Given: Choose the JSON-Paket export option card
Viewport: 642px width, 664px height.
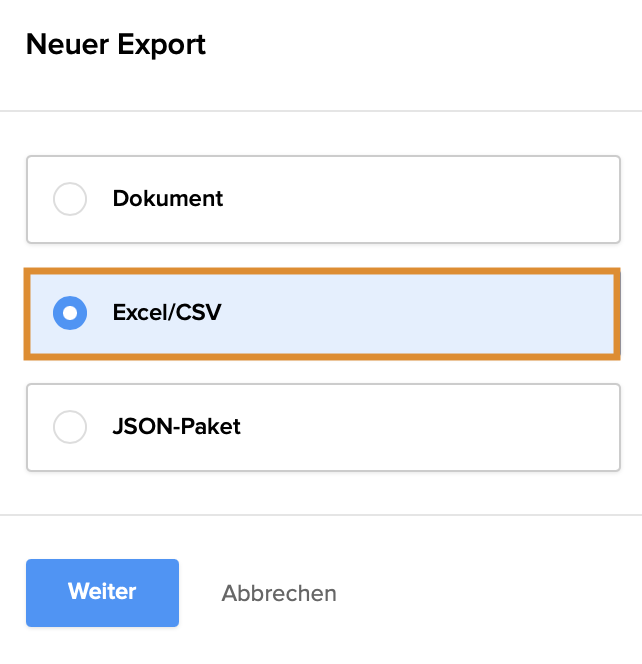Looking at the screenshot, I should (x=323, y=427).
